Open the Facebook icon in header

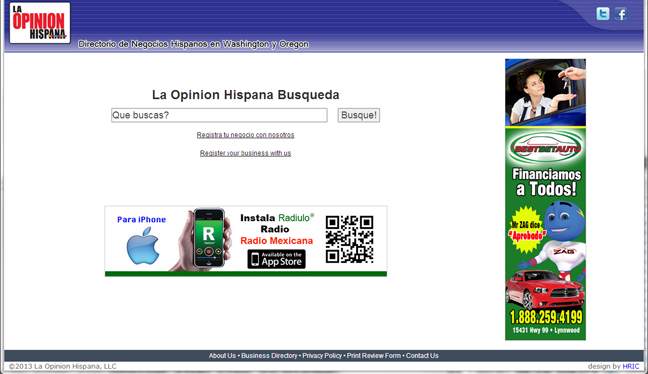click(620, 14)
